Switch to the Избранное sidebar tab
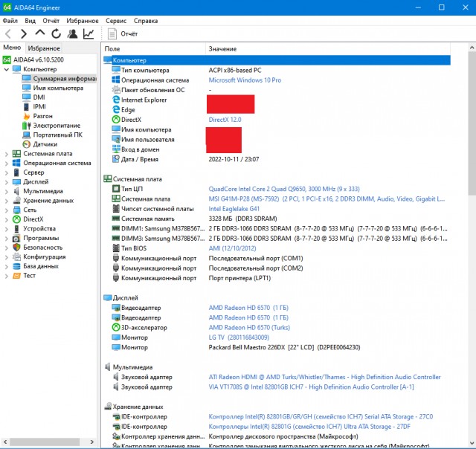476x449 pixels. coord(44,48)
